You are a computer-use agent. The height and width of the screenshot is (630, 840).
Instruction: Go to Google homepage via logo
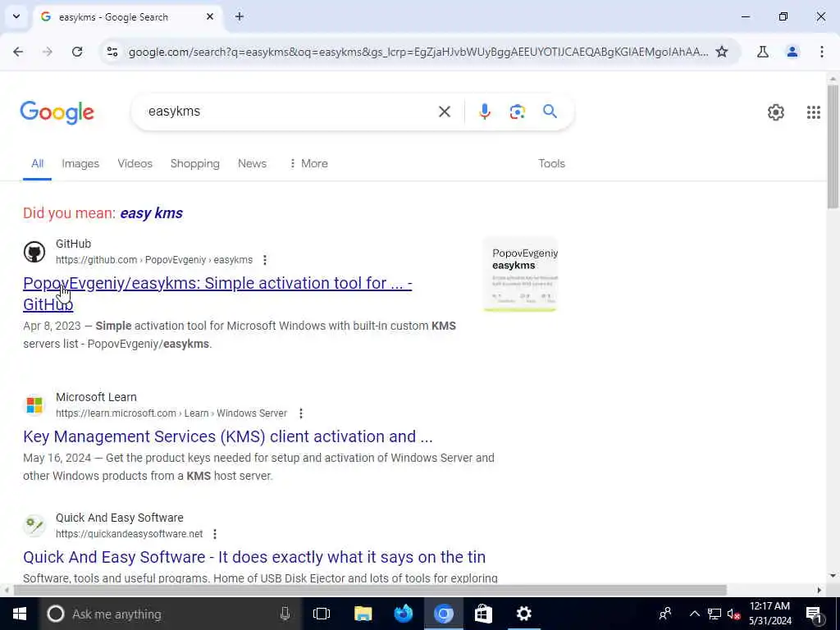57,112
